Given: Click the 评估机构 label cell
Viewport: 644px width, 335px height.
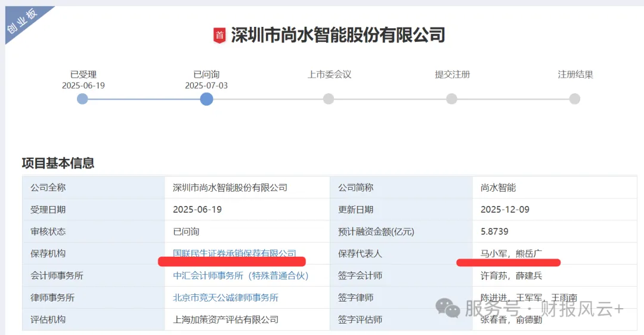Looking at the screenshot, I should coord(94,320).
